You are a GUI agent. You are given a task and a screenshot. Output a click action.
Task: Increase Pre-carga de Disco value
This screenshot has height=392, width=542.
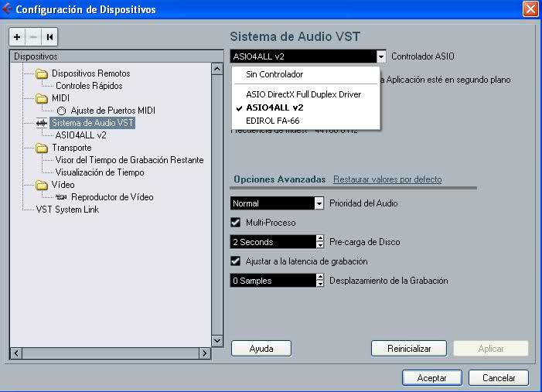pyautogui.click(x=320, y=238)
